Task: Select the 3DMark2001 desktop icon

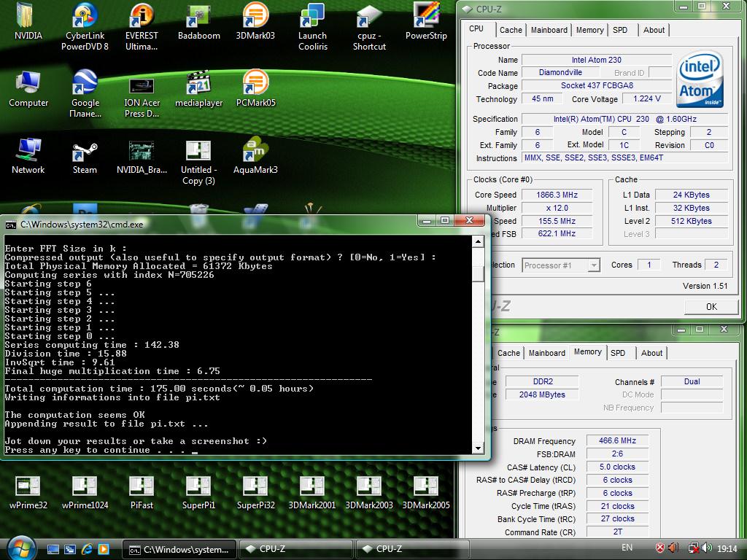Action: coord(312,493)
